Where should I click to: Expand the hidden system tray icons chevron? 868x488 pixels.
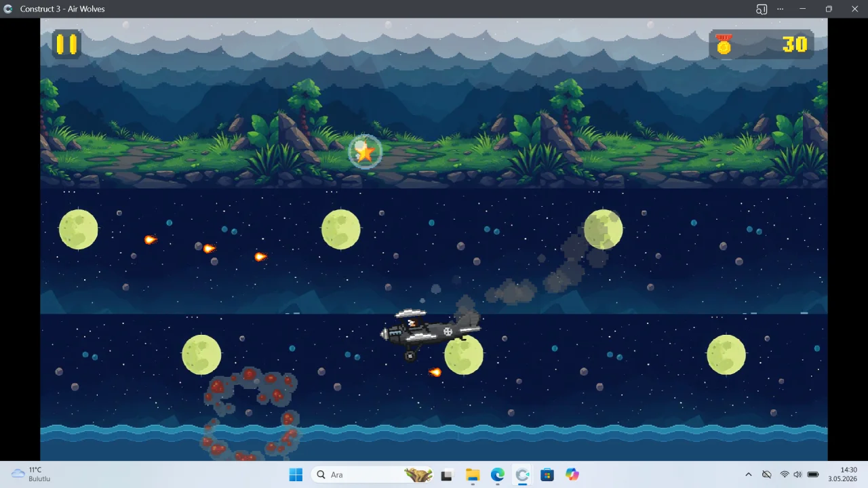(749, 474)
